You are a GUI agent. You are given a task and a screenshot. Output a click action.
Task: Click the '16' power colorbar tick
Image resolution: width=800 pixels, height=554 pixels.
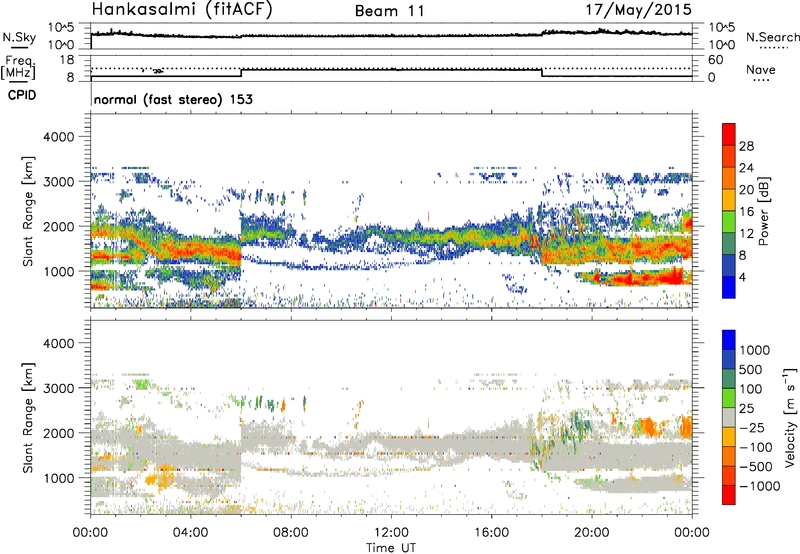pyautogui.click(x=746, y=212)
